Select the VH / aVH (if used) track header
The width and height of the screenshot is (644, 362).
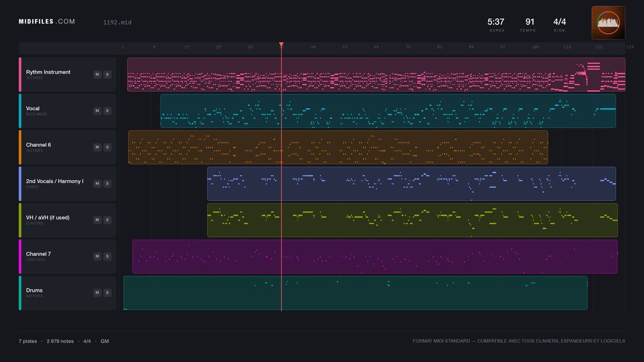coord(67,219)
